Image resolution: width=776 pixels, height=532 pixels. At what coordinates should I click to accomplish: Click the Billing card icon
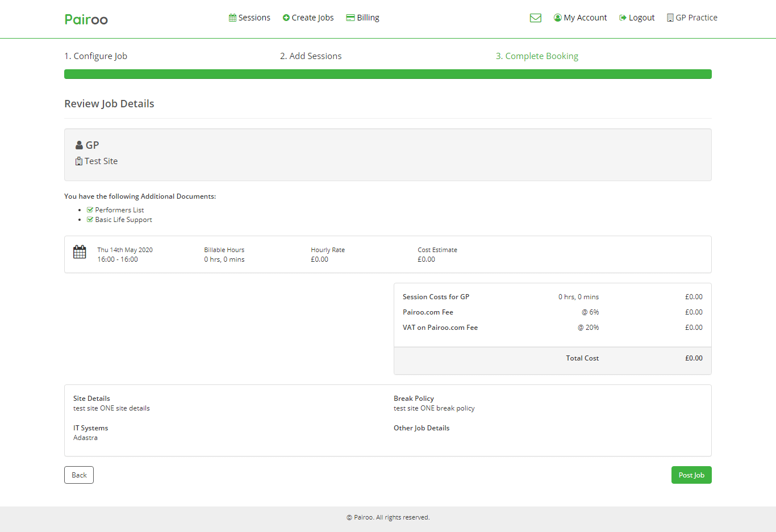pyautogui.click(x=351, y=18)
